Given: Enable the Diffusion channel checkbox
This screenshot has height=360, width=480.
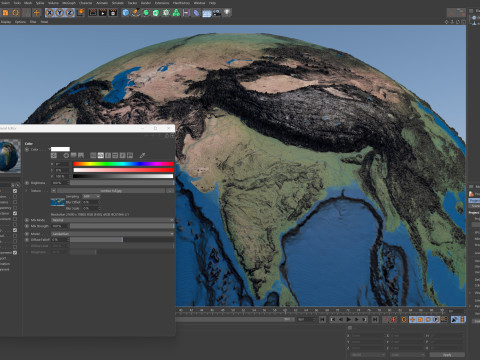Looking at the screenshot, I should click(15, 197).
